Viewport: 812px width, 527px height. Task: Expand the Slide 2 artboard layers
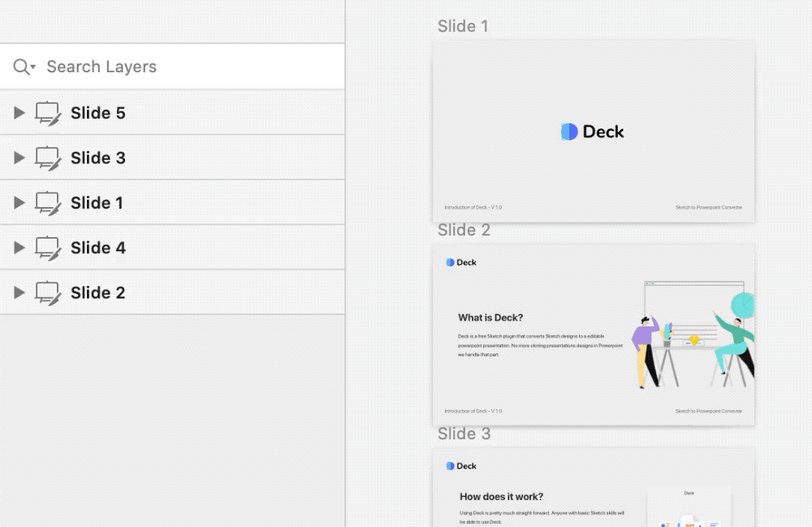tap(19, 292)
